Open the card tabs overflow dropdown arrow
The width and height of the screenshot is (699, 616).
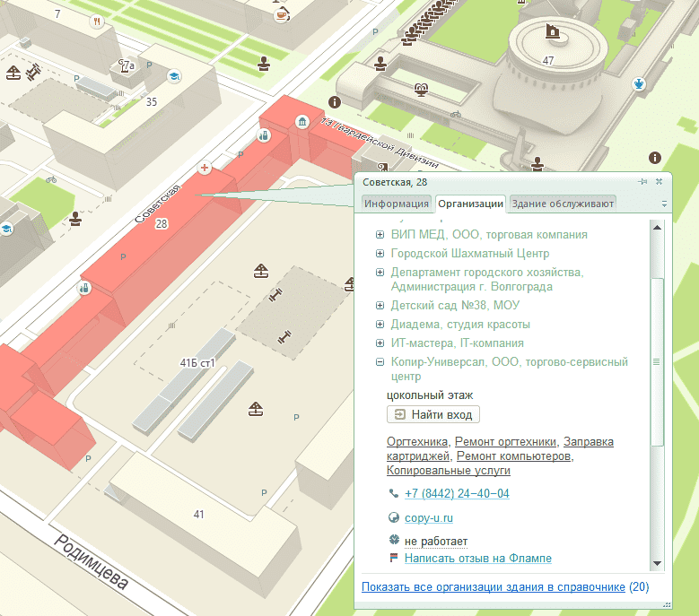664,204
